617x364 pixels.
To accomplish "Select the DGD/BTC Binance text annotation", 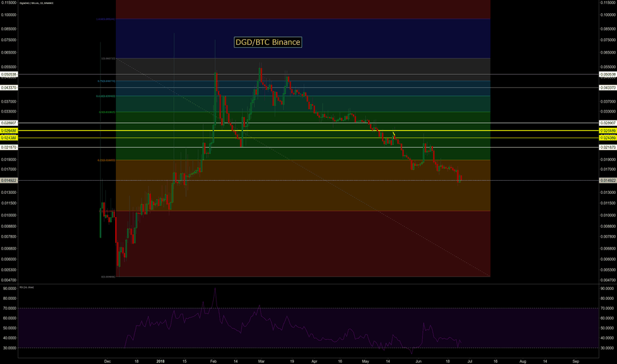I will (267, 42).
